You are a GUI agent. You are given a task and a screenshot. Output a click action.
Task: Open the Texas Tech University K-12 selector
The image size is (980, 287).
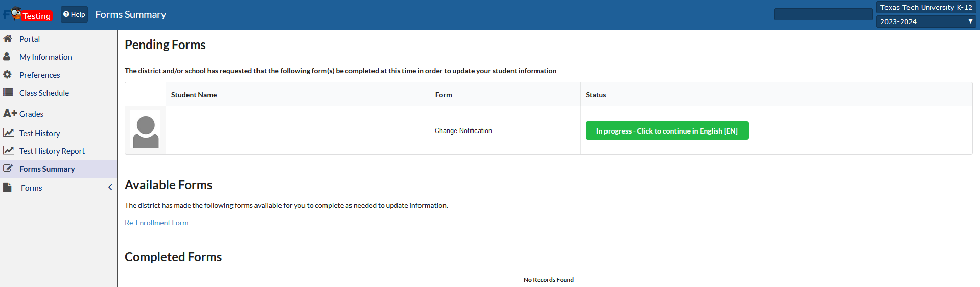coord(926,7)
